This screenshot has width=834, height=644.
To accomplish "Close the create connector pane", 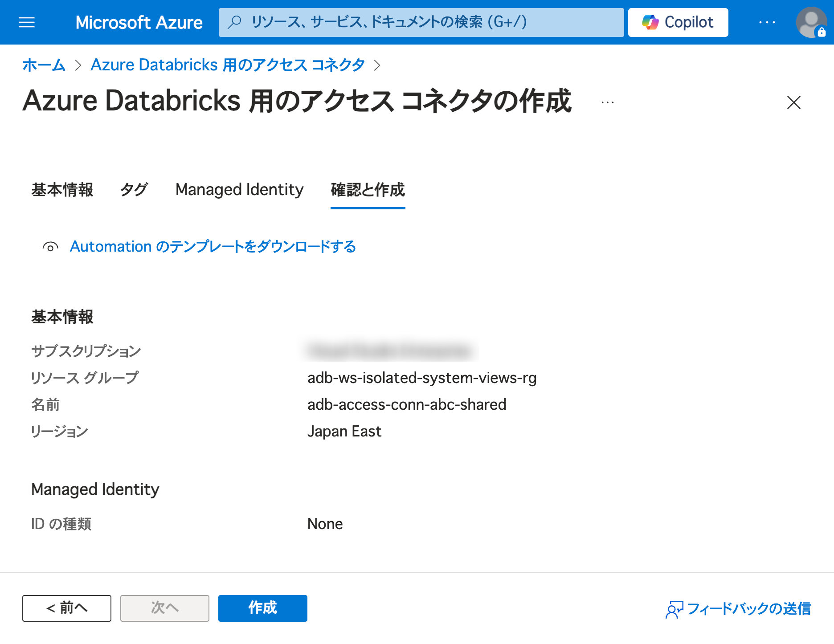I will (x=793, y=102).
